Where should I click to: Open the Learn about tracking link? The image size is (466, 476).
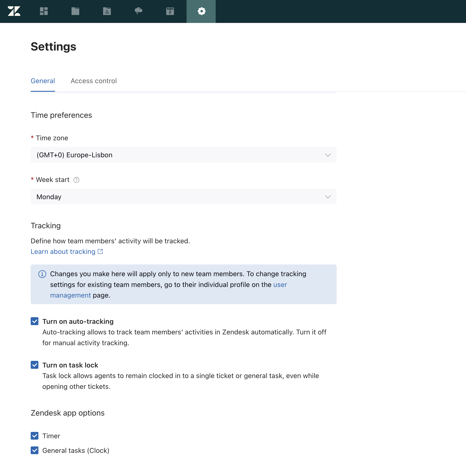[x=63, y=251]
